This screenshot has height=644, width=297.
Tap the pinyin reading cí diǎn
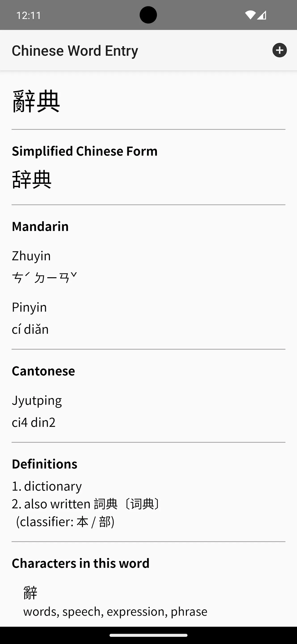[30, 329]
